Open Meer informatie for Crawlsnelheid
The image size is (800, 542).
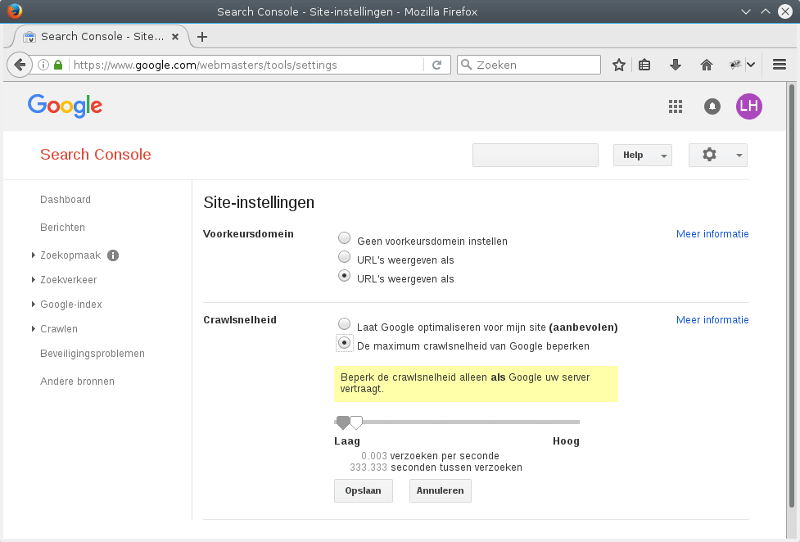[x=712, y=320]
